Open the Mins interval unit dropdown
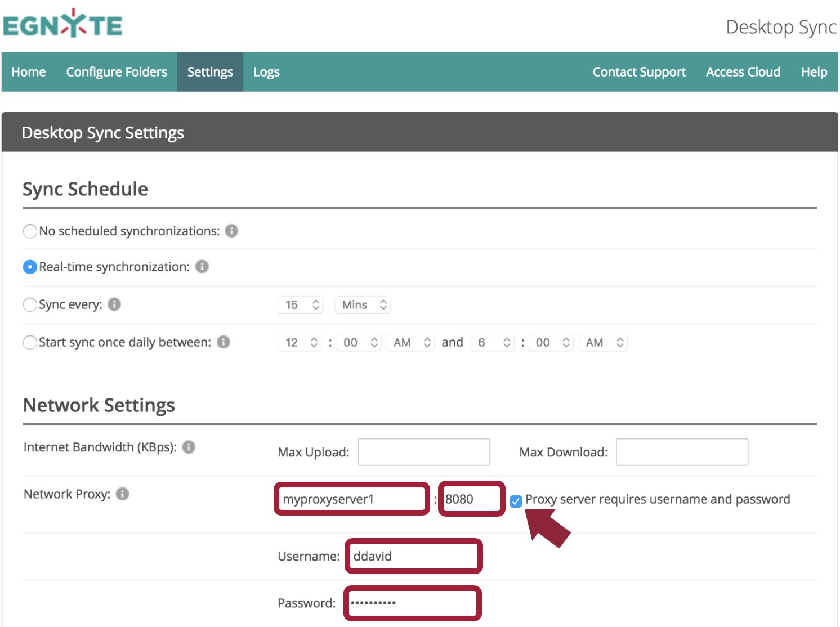Screen dimensions: 840x627 click(362, 304)
